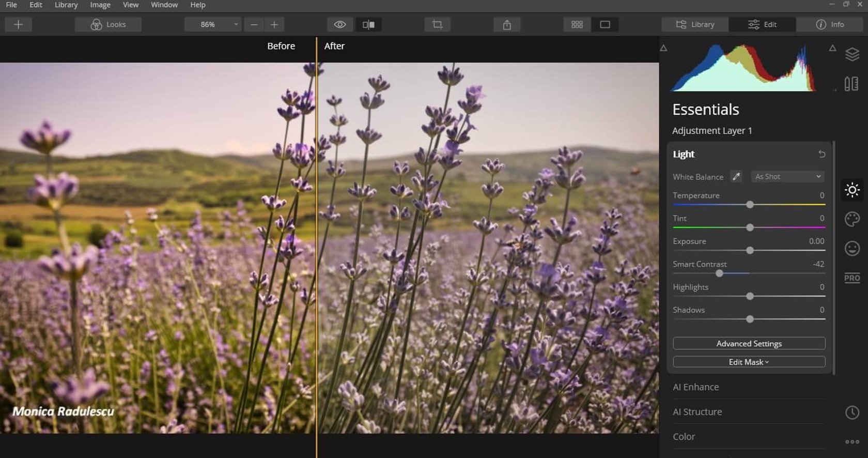Click the before/after divider line
The height and width of the screenshot is (458, 868).
pos(317,247)
